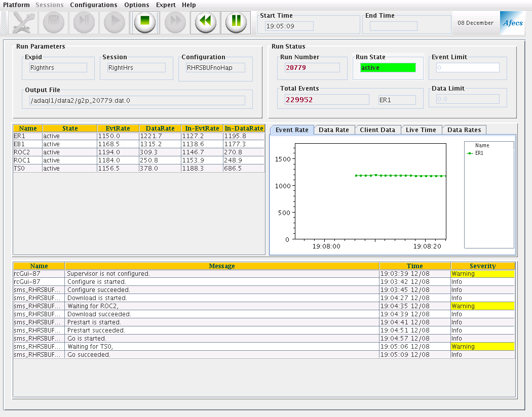Screen dimensions: 532x417
Task: Click the Event Limit input field
Action: tap(468, 67)
